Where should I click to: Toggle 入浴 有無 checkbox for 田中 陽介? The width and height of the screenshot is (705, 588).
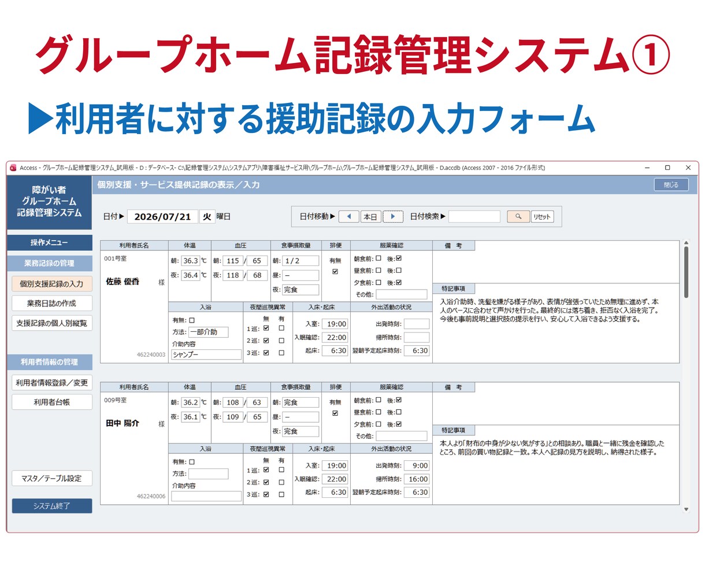point(192,461)
